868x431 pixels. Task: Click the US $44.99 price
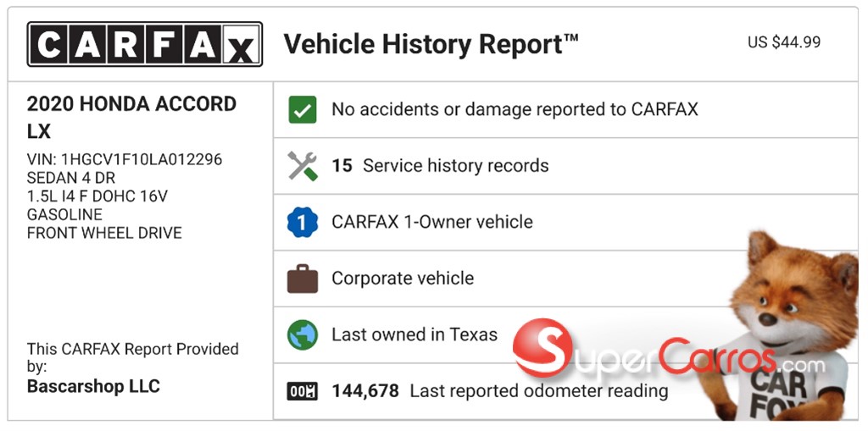(783, 42)
